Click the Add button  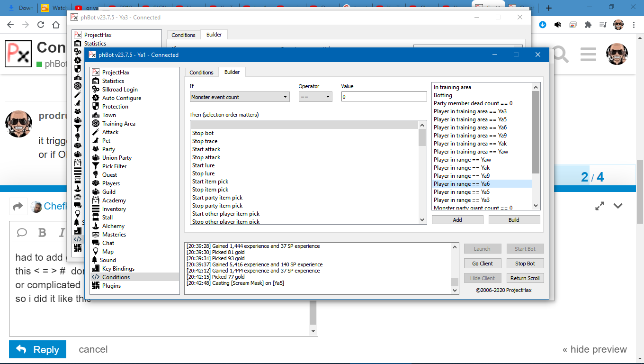pos(457,220)
